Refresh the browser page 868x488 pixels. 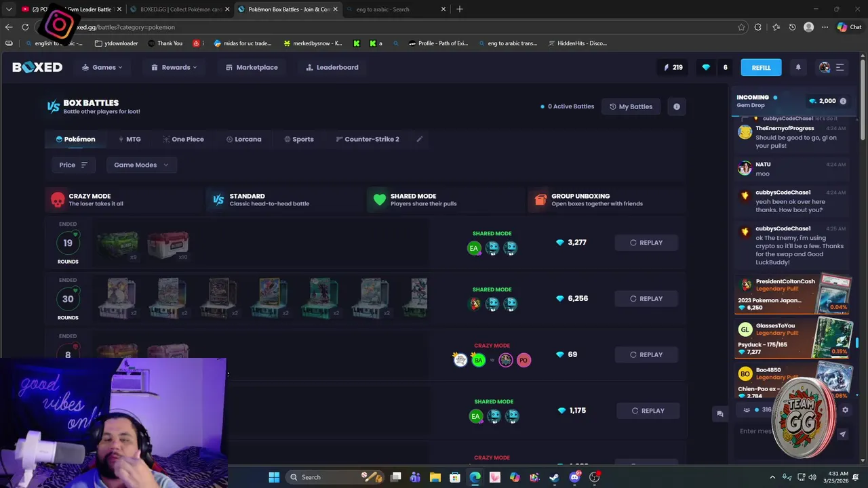pyautogui.click(x=25, y=27)
